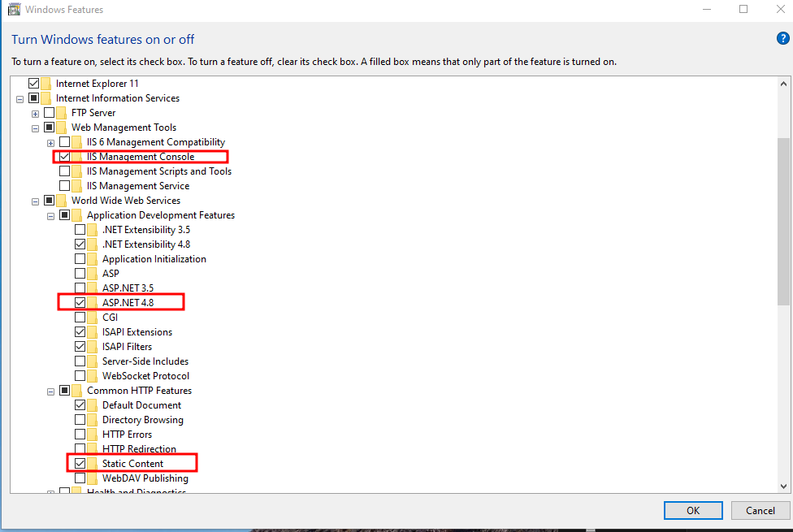Click the blue help question mark icon
This screenshot has width=793, height=532.
pyautogui.click(x=782, y=39)
